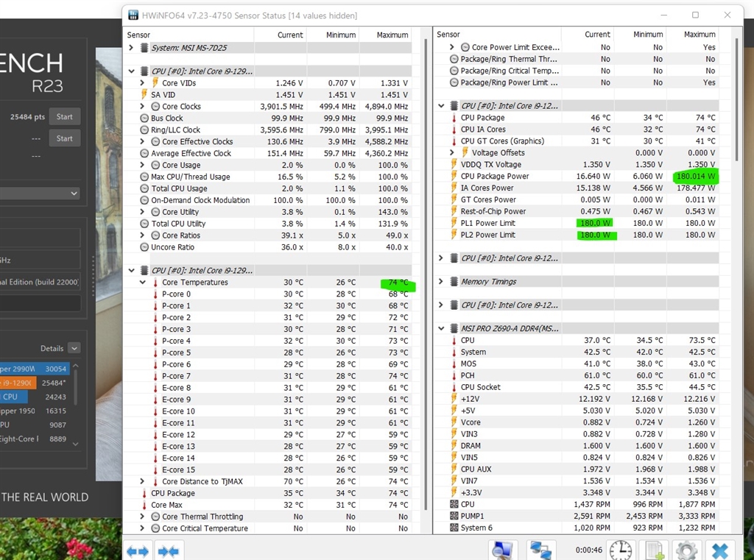The width and height of the screenshot is (754, 560).
Task: Click the expand columns arrows button
Action: [137, 551]
